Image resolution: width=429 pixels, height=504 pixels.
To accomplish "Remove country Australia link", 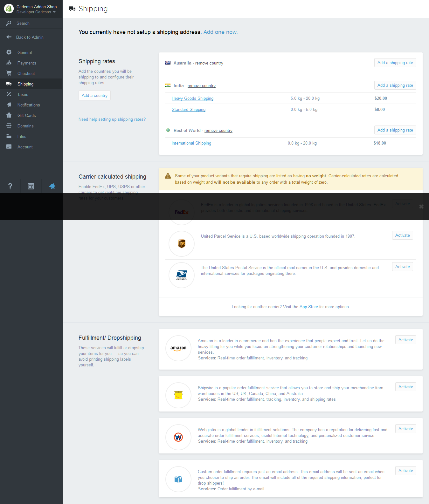I will coord(209,63).
